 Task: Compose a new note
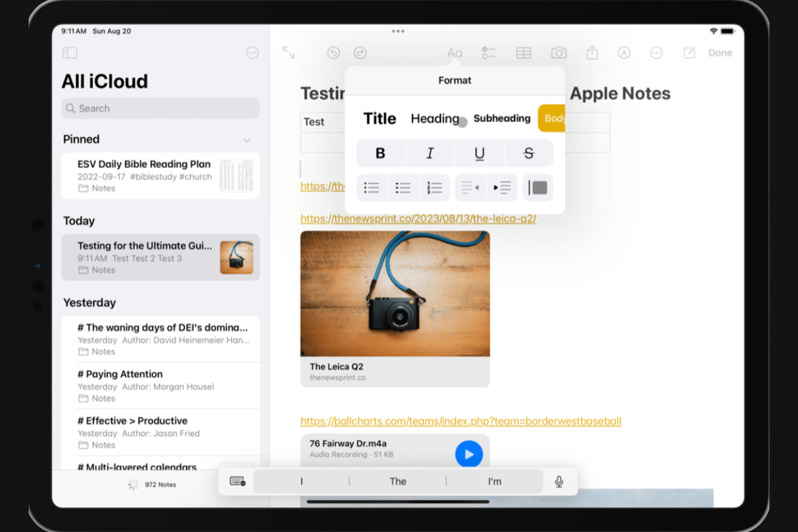[x=690, y=52]
